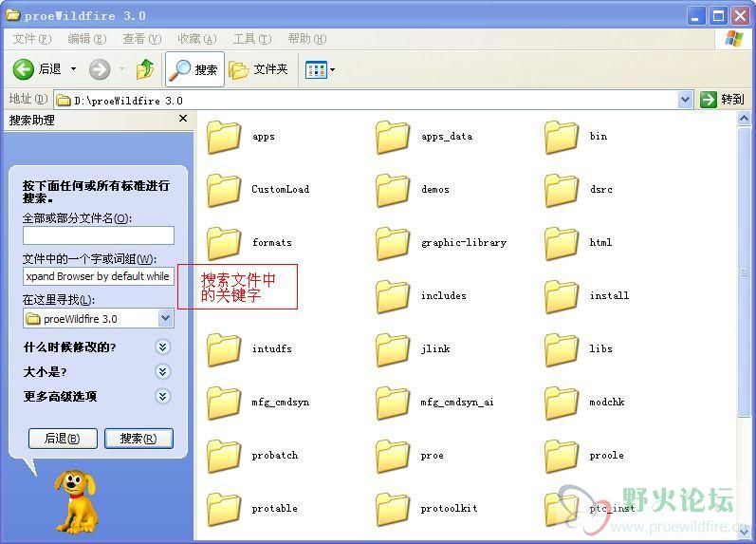Select the apps folder icon
The image size is (756, 544).
click(224, 137)
